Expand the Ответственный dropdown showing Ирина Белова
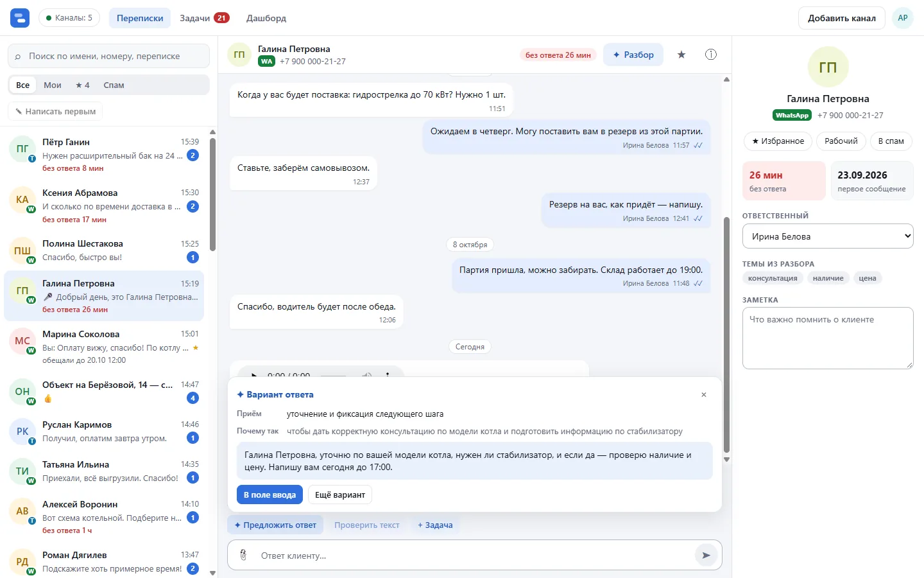Viewport: 924px width, 578px height. click(x=828, y=236)
